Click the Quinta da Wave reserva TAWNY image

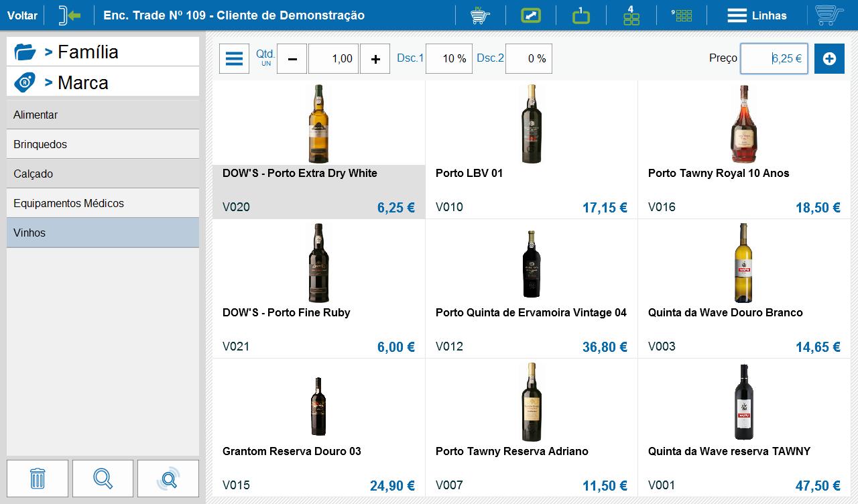point(743,402)
